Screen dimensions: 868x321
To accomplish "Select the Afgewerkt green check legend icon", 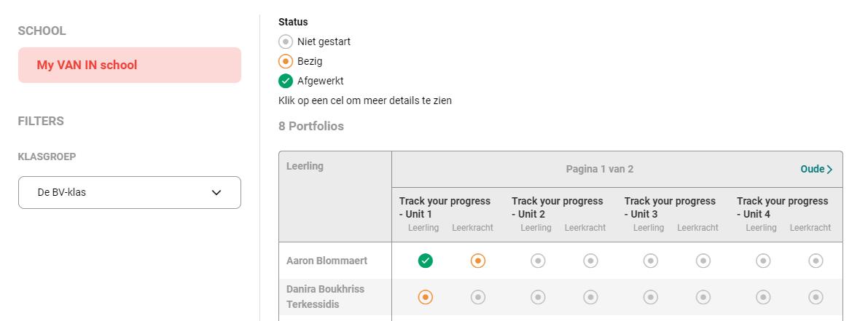I will click(286, 82).
